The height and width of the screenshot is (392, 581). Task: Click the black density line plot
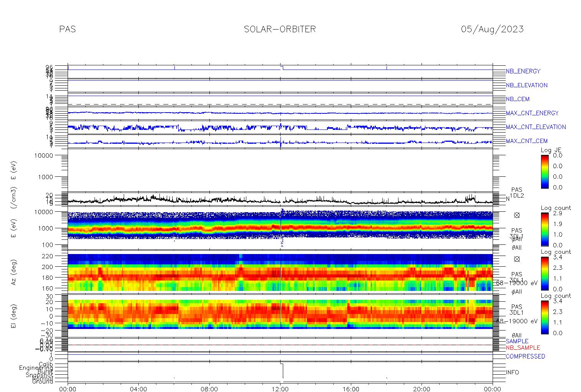280,200
